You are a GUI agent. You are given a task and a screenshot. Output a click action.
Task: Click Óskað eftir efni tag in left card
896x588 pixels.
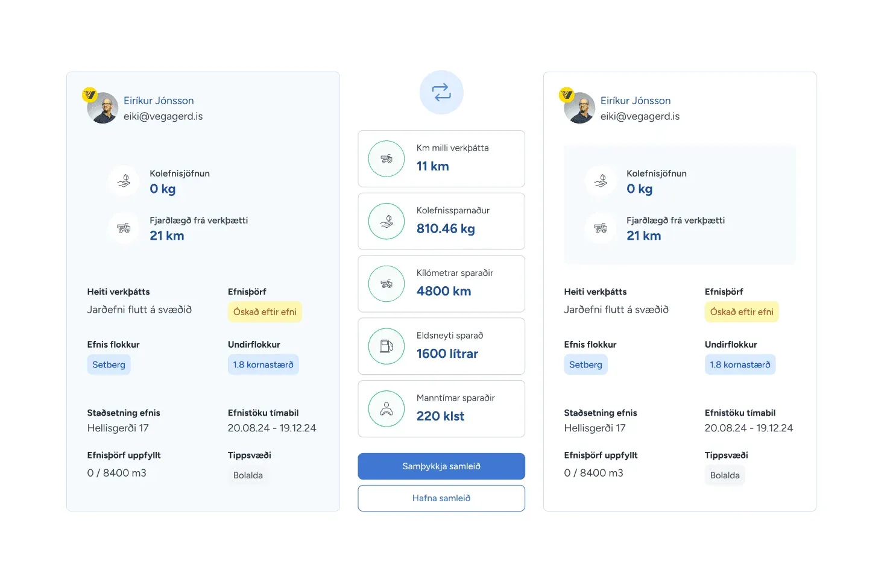pos(265,312)
